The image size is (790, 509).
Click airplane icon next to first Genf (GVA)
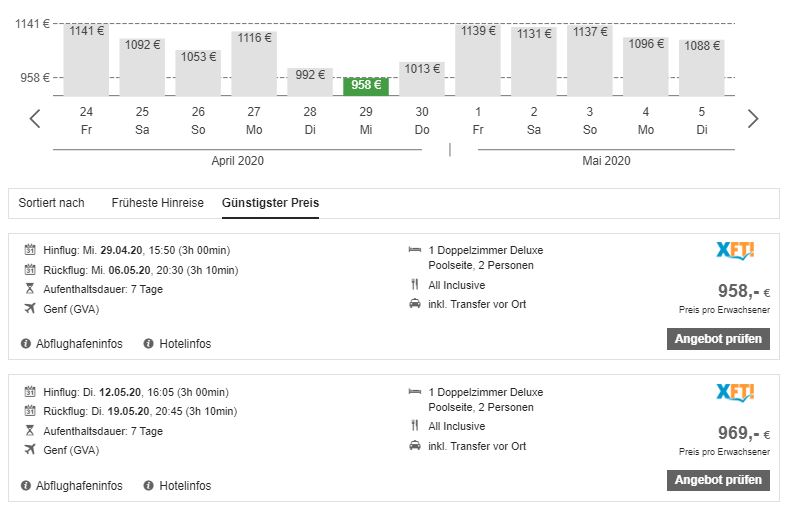[30, 308]
